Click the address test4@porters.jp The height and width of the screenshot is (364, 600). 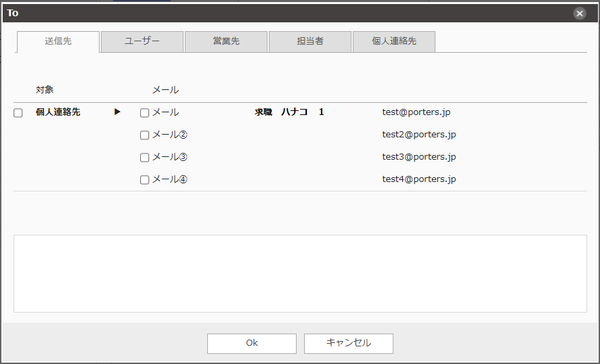[x=419, y=179]
